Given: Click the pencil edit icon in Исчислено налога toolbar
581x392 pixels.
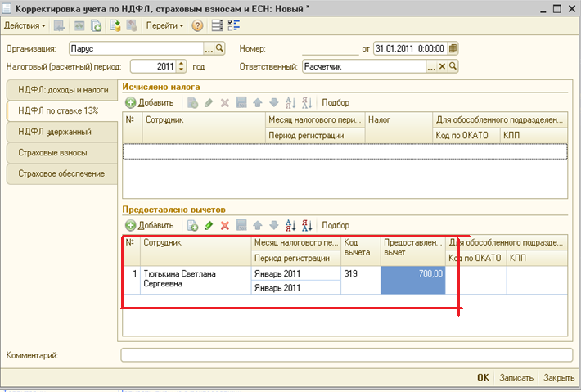Looking at the screenshot, I should tap(209, 102).
